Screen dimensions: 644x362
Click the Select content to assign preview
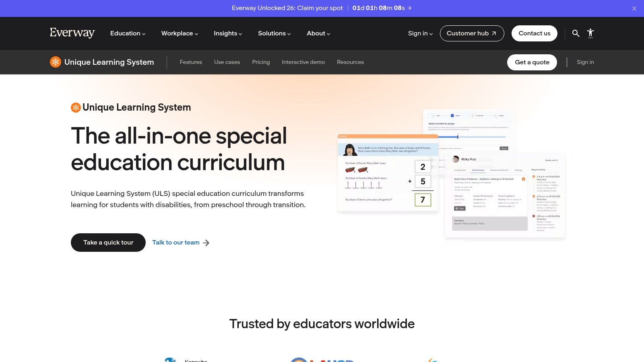(469, 131)
